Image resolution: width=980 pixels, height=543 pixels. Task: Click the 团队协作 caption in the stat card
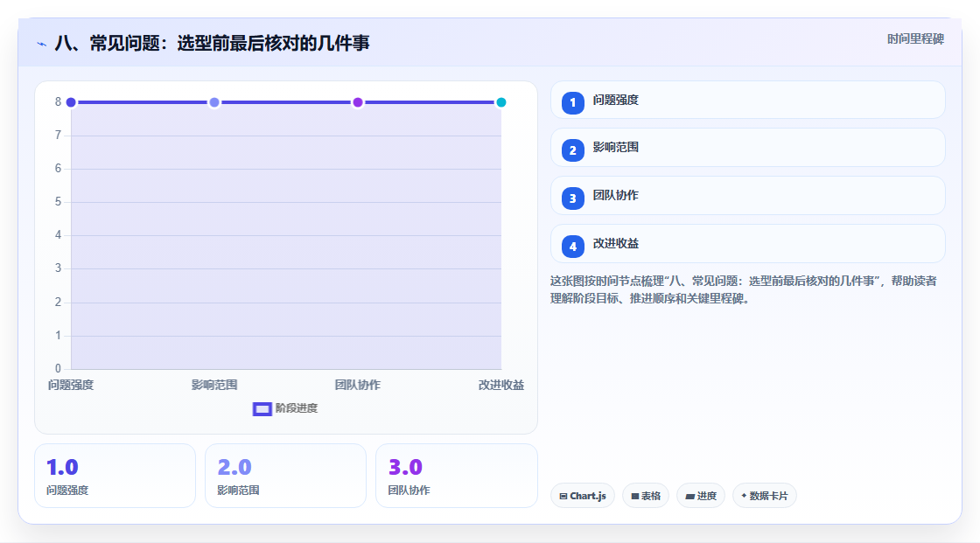409,491
